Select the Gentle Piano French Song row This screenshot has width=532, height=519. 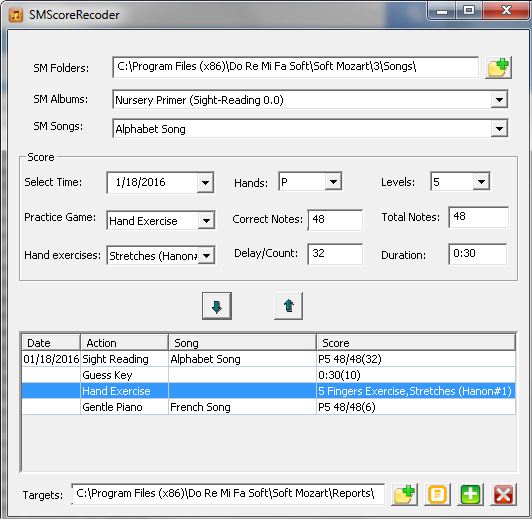click(x=269, y=407)
